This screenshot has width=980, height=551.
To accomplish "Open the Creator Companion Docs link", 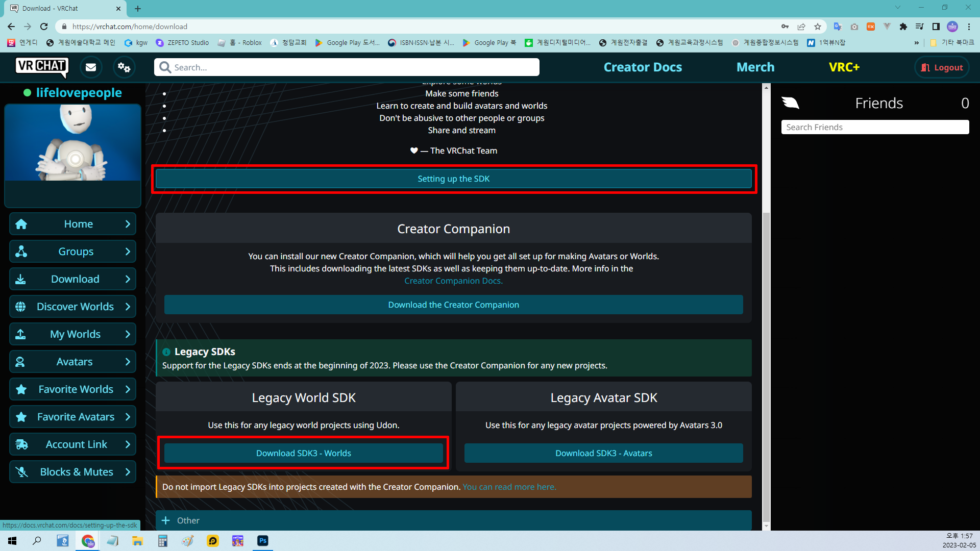I will (453, 281).
